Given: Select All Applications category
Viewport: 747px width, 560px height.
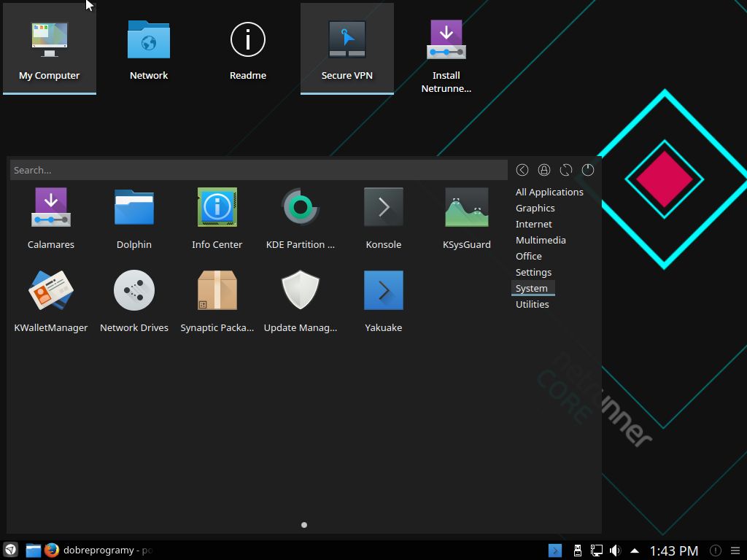Looking at the screenshot, I should pyautogui.click(x=549, y=192).
